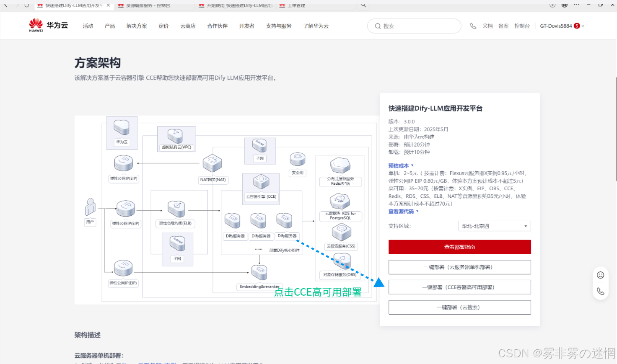Click the browser reload icon
Viewport: 617px width, 364px height.
pos(27,5)
